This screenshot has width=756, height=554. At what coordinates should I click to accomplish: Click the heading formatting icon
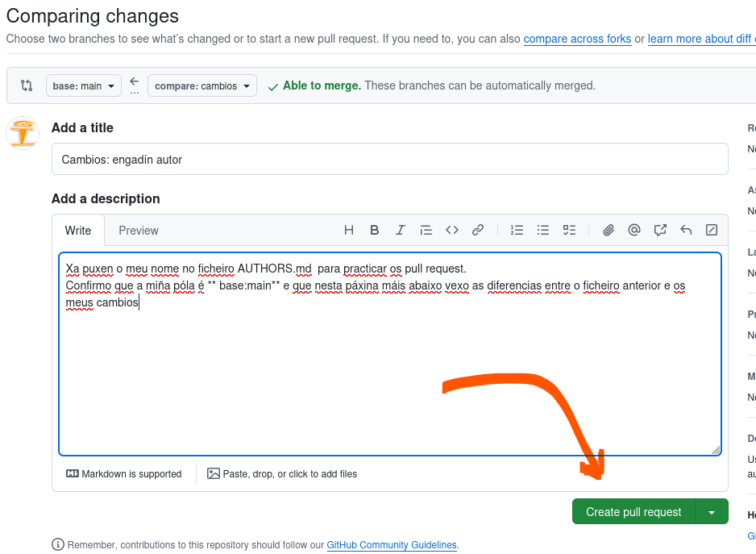pyautogui.click(x=349, y=230)
